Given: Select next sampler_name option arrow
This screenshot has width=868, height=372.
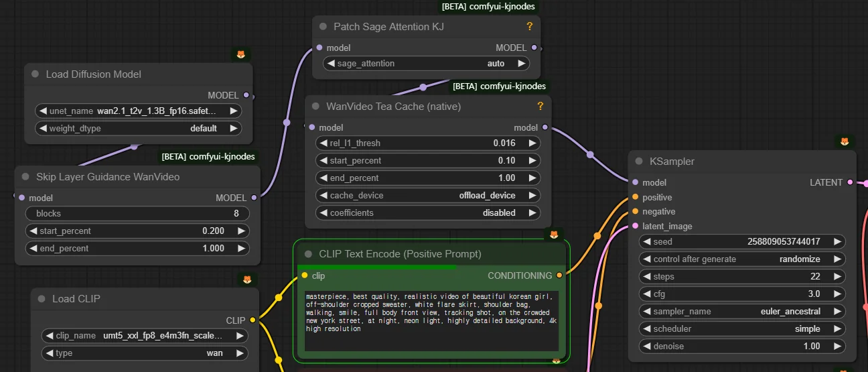Looking at the screenshot, I should (x=837, y=311).
